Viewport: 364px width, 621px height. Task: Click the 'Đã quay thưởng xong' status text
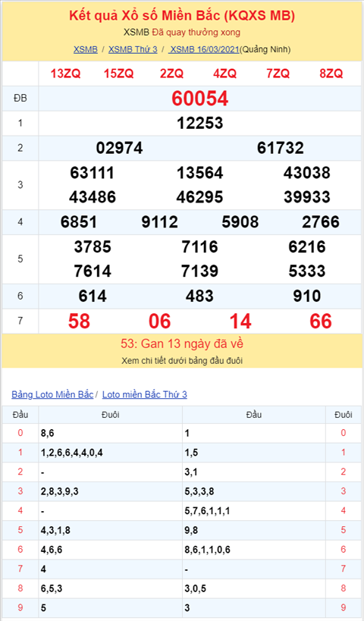196,33
